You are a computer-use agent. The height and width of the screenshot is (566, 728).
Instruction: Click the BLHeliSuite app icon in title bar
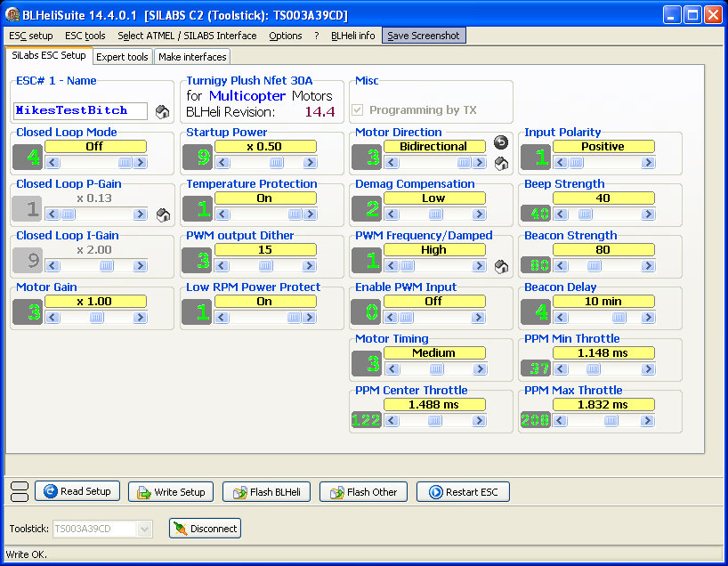[12, 14]
